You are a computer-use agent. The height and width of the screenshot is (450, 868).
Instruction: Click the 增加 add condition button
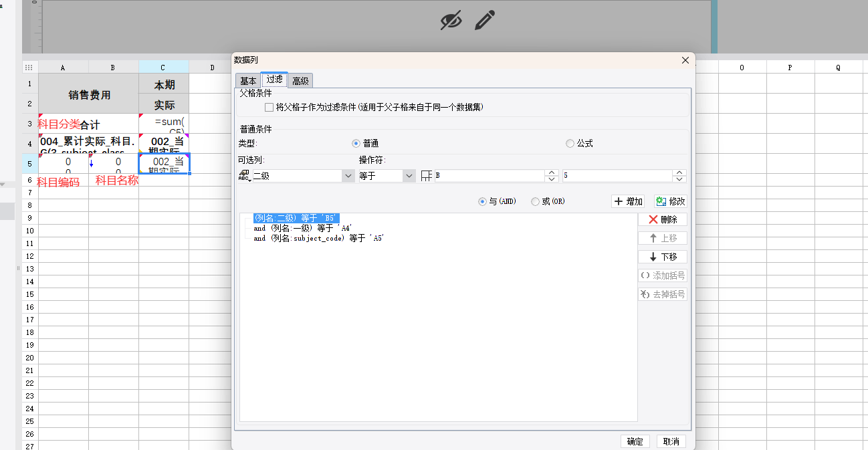(628, 201)
